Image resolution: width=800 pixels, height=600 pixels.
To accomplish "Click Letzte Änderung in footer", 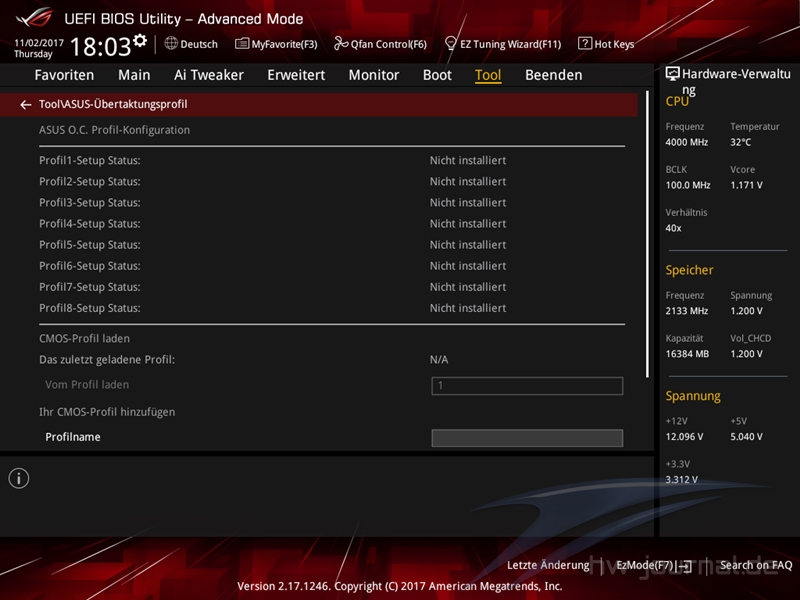I will [x=548, y=565].
